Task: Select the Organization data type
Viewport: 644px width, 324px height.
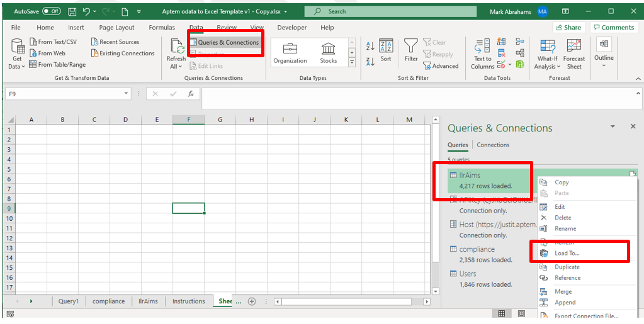Action: 290,53
